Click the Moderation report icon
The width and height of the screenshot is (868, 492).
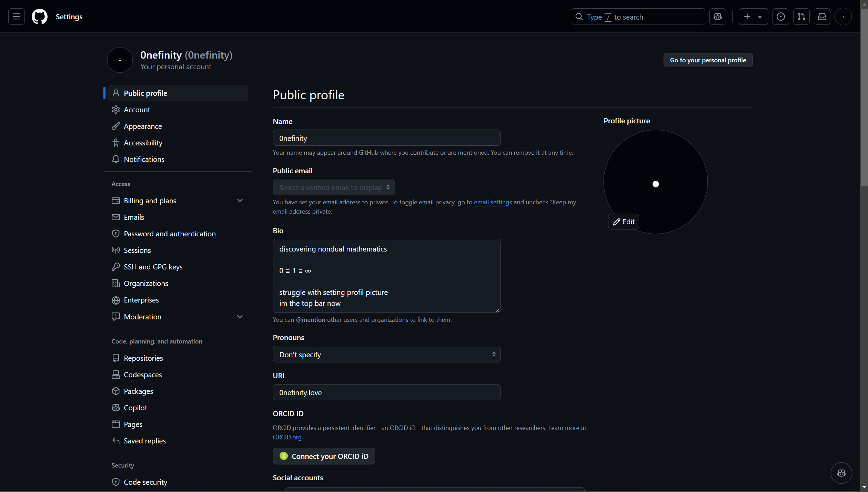tap(115, 317)
